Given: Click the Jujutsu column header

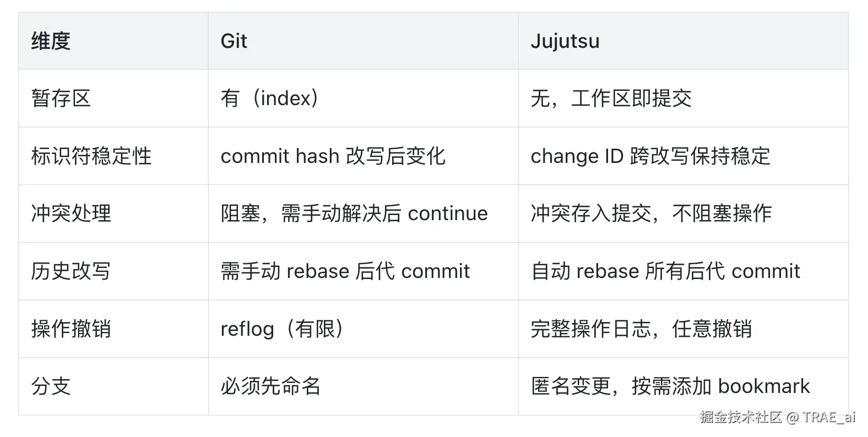Looking at the screenshot, I should click(565, 41).
